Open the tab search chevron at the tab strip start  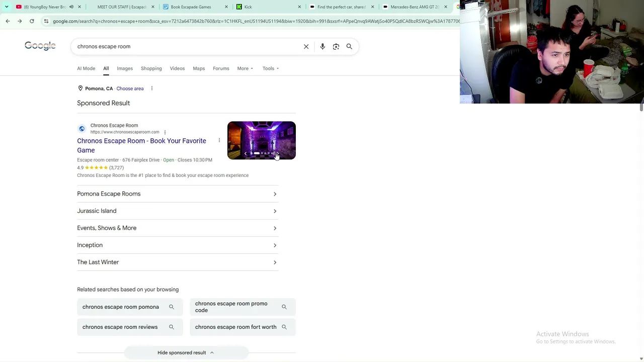coord(7,7)
